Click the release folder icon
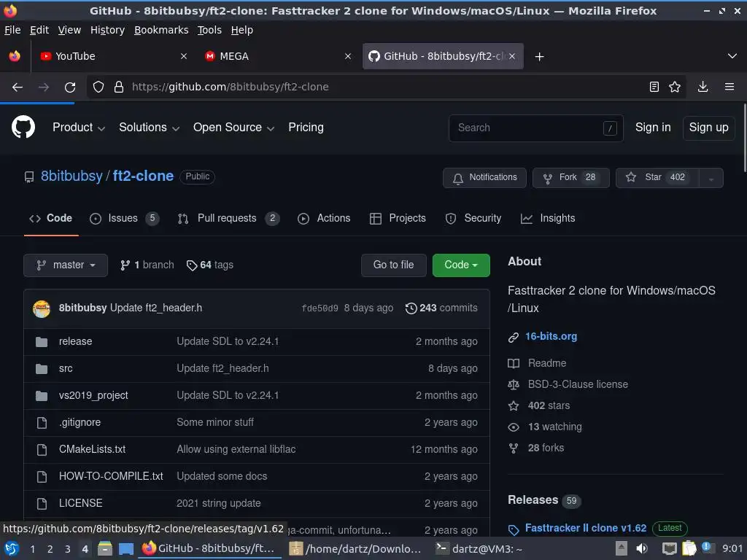This screenshot has height=560, width=747. (x=42, y=342)
